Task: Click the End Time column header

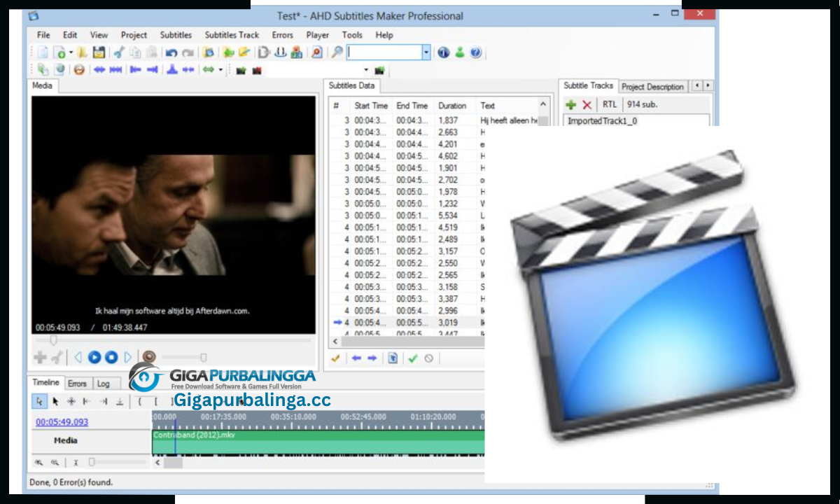Action: [412, 106]
